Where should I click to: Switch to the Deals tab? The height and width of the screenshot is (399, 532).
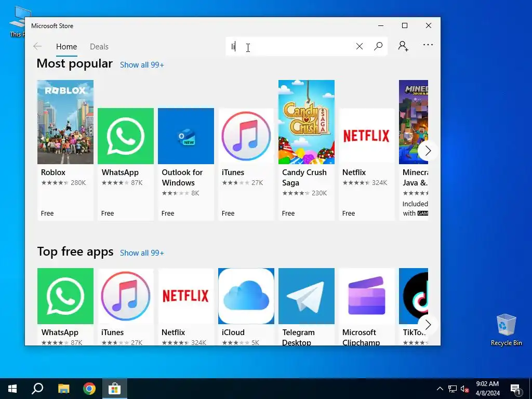[x=99, y=46]
